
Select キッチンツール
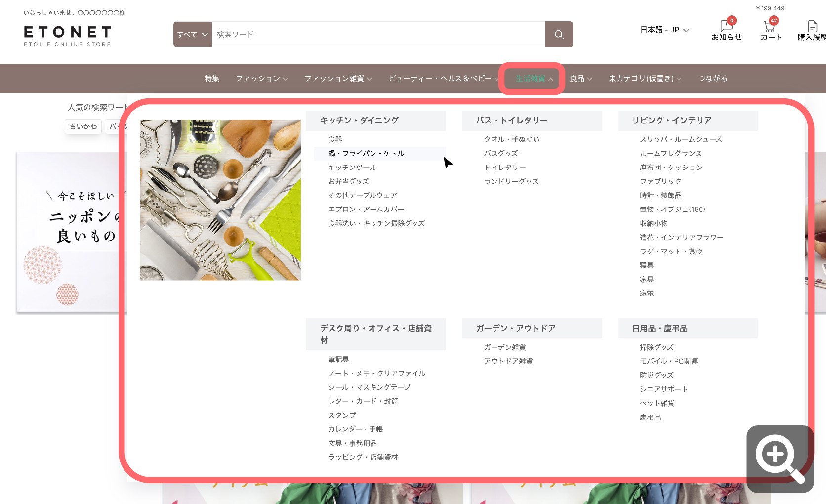(x=352, y=168)
